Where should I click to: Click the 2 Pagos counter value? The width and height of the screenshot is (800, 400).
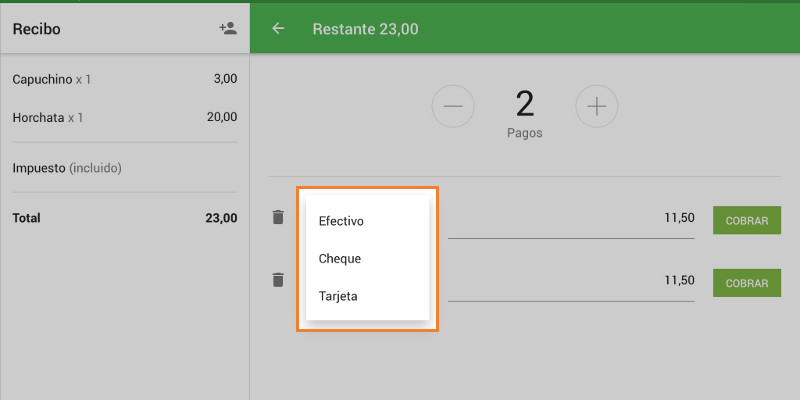tap(525, 105)
